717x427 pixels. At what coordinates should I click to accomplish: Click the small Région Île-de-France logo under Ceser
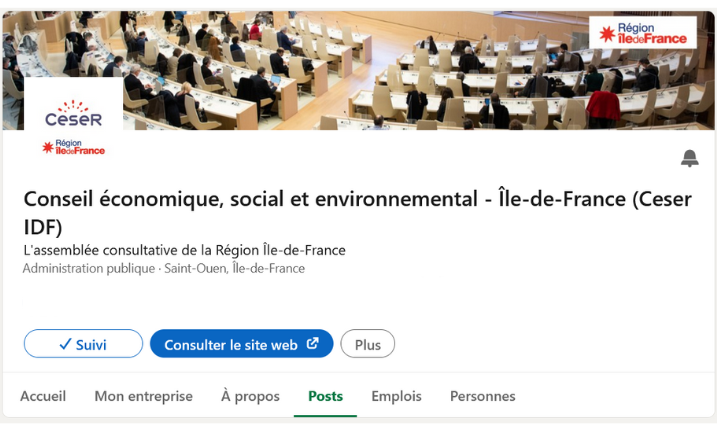point(73,148)
